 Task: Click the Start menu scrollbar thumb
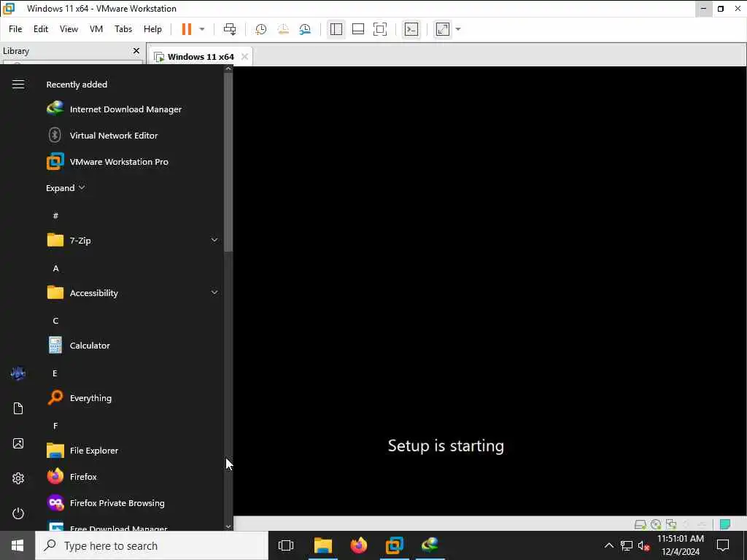(x=228, y=162)
